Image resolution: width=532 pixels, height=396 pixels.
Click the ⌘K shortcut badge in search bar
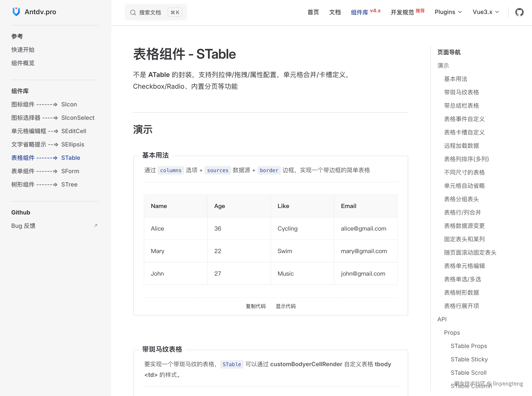[175, 12]
